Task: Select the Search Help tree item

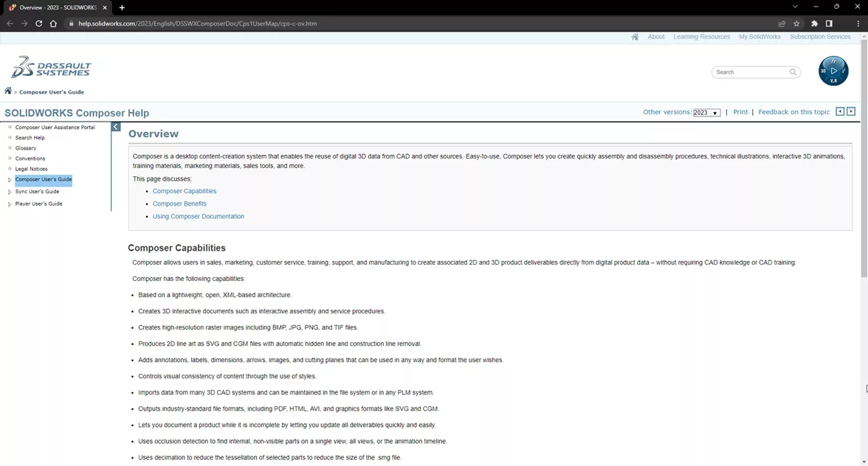Action: (30, 137)
